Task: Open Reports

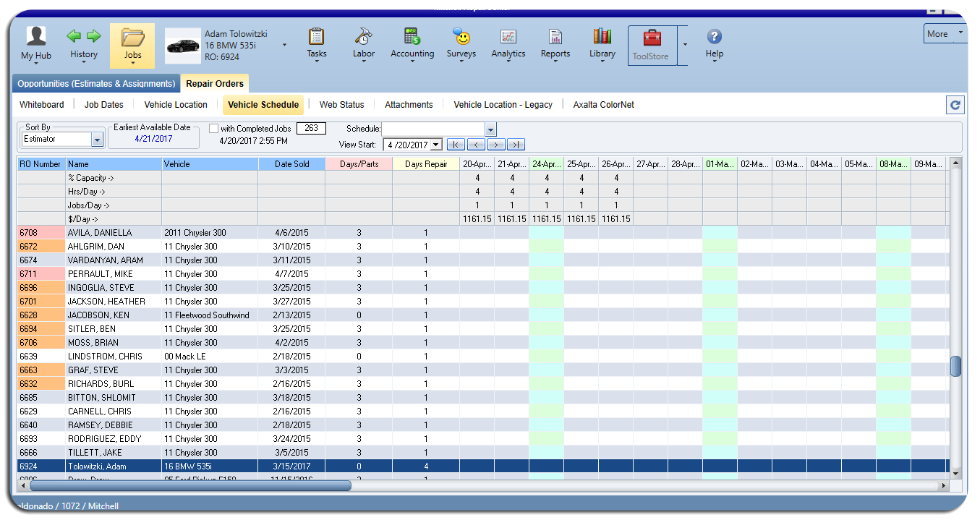Action: (x=555, y=43)
